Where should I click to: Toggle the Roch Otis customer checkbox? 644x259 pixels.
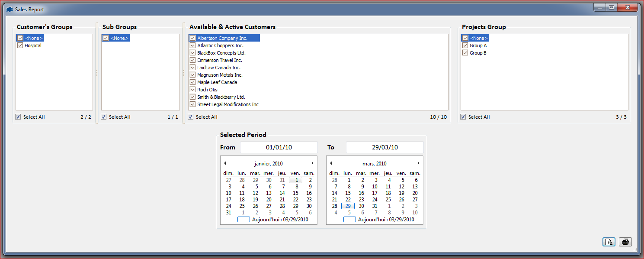point(193,90)
